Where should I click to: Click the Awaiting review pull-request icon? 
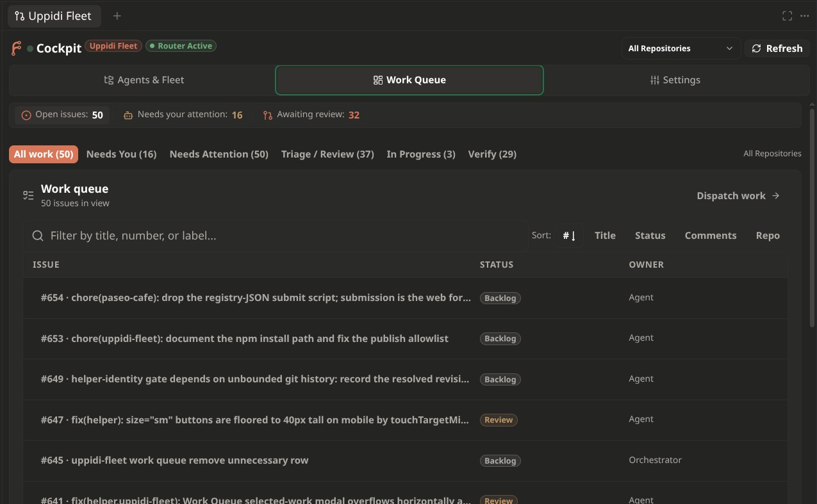(x=268, y=115)
